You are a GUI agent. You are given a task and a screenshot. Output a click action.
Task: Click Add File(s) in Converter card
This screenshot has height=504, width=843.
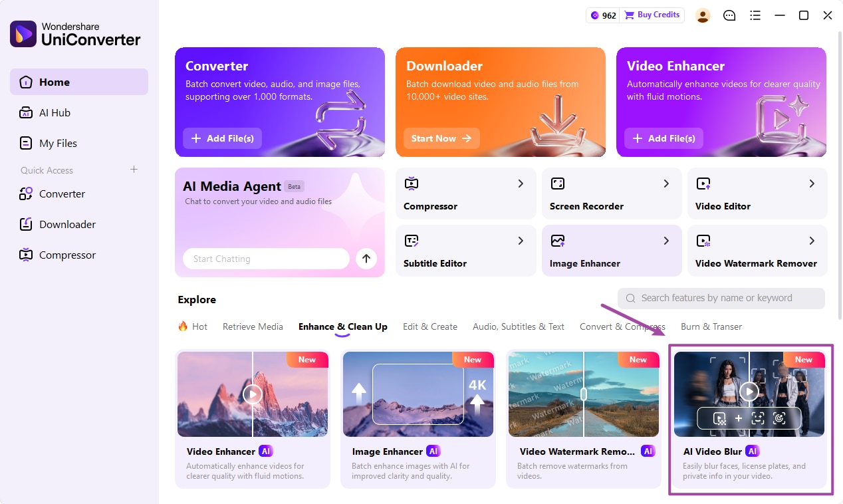(x=222, y=138)
